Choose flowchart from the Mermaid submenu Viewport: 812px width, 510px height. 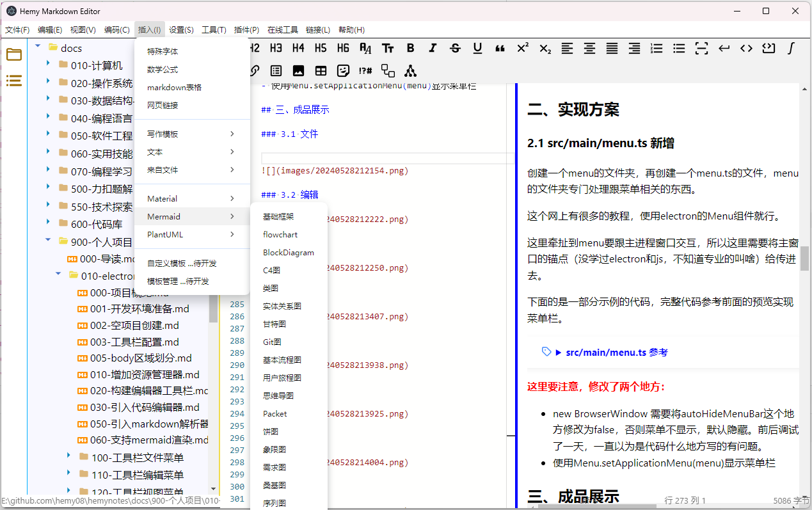tap(280, 235)
